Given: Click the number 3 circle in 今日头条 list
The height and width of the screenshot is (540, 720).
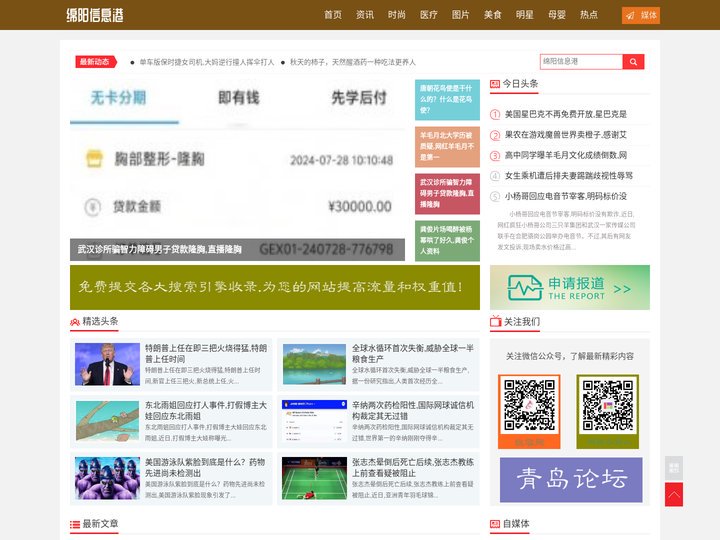Looking at the screenshot, I should click(495, 156).
